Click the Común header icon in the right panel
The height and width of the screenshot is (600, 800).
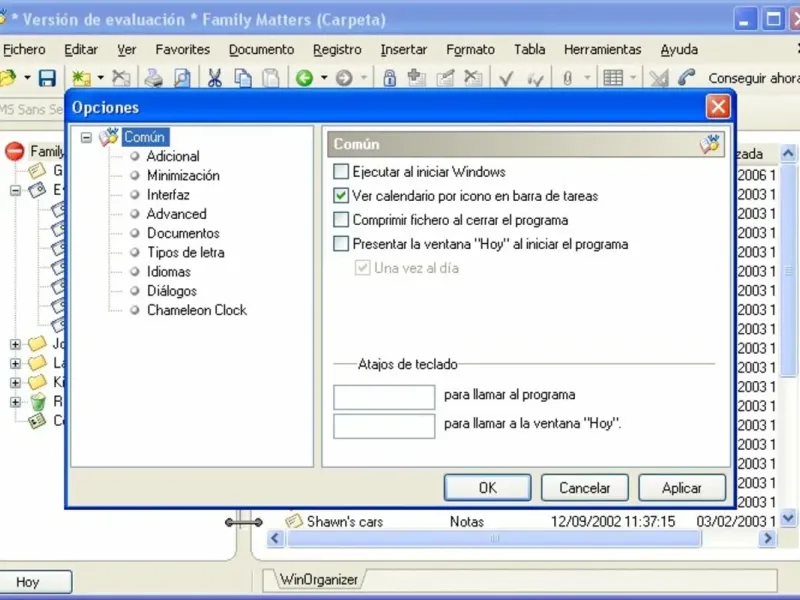point(710,144)
